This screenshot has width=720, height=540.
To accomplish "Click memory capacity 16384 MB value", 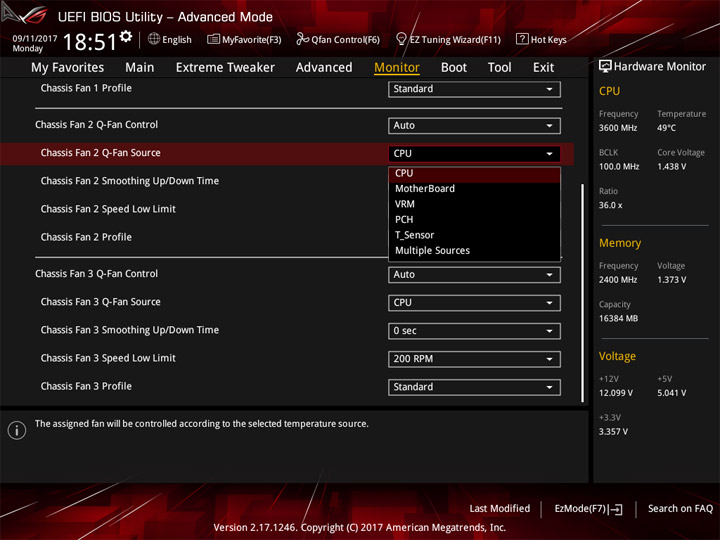I will pyautogui.click(x=618, y=319).
